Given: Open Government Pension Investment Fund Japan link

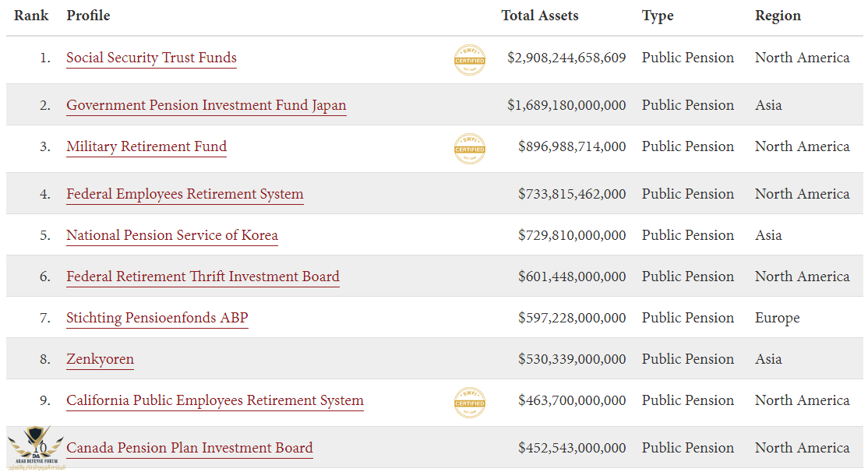Looking at the screenshot, I should click(x=206, y=105).
